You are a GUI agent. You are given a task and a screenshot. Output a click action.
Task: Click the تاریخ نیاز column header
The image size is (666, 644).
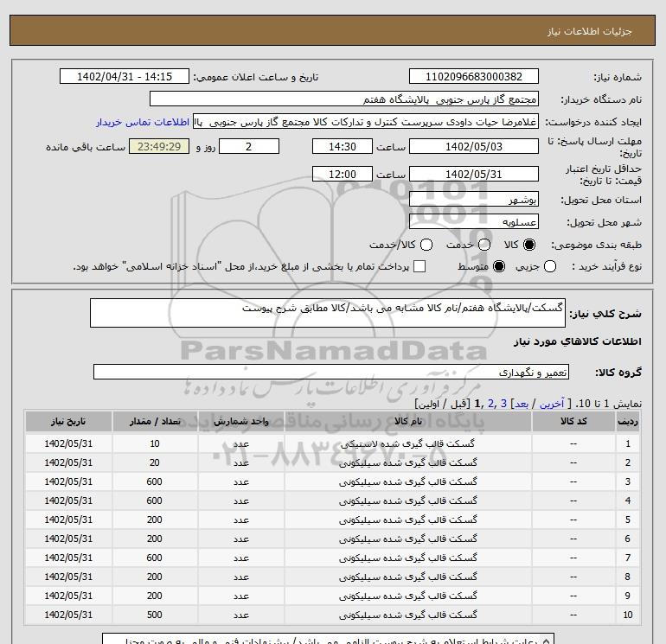[68, 421]
